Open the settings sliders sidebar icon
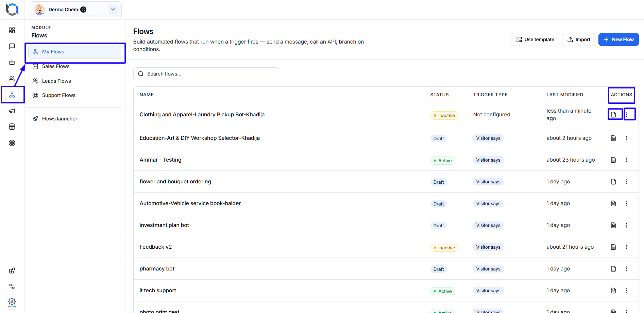This screenshot has height=313, width=644. (x=12, y=286)
